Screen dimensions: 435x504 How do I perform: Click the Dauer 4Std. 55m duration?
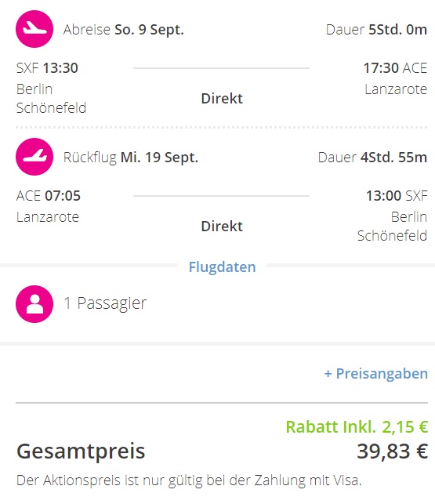coord(372,158)
